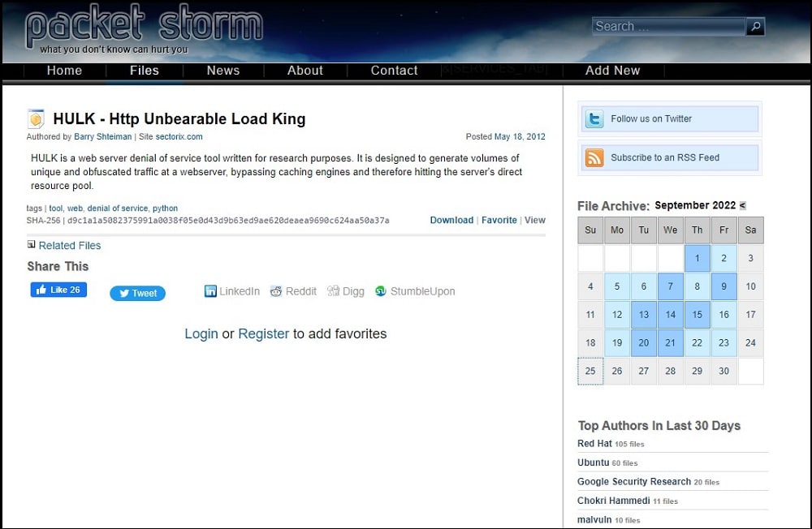Click the package icon beside the HULK title
The width and height of the screenshot is (812, 529).
[36, 118]
